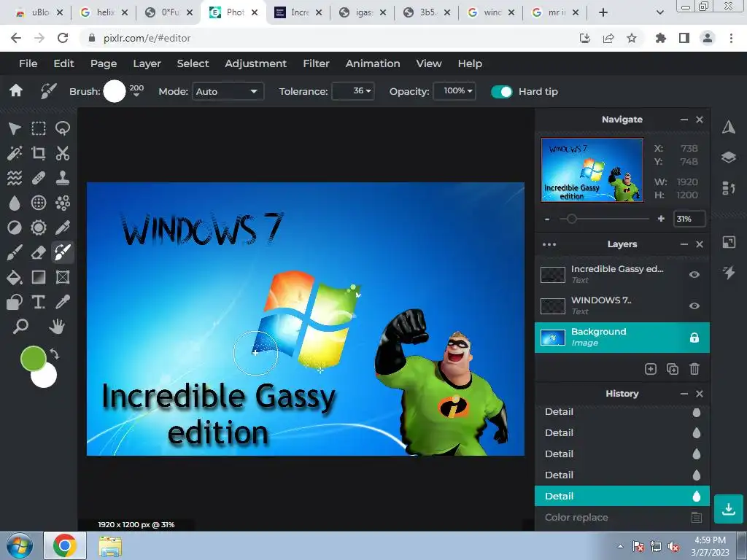The image size is (747, 560).
Task: Select the Fill bucket tool
Action: 15,277
